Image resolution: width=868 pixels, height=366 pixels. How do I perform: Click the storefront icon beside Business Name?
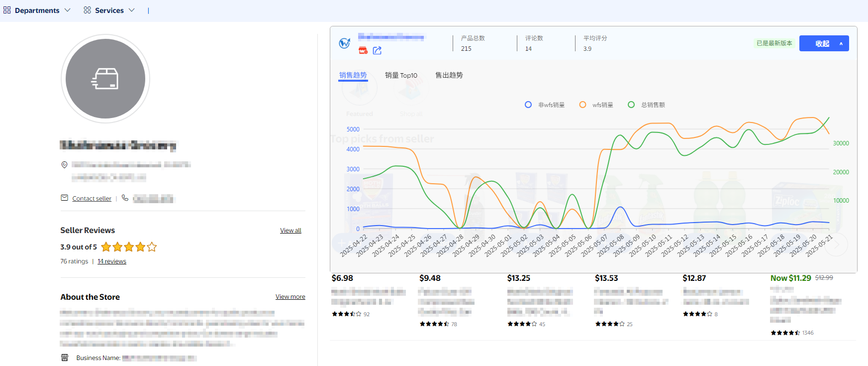tap(65, 358)
